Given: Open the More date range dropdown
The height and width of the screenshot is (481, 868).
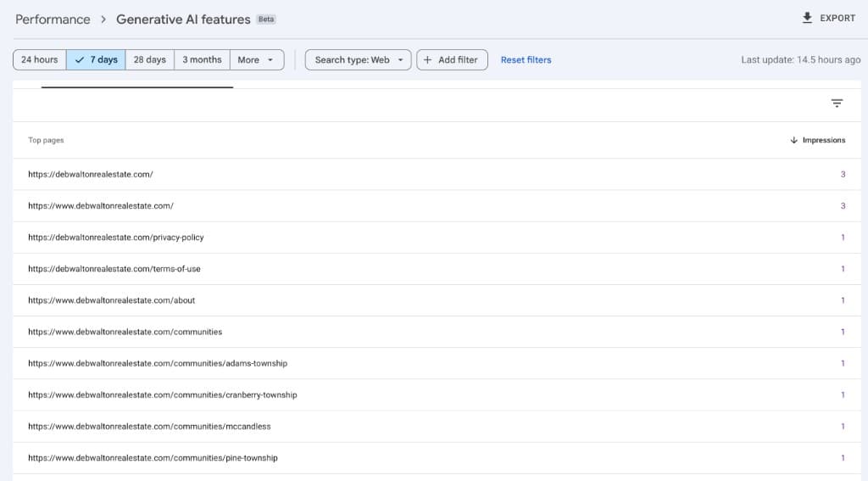Looking at the screenshot, I should [257, 60].
